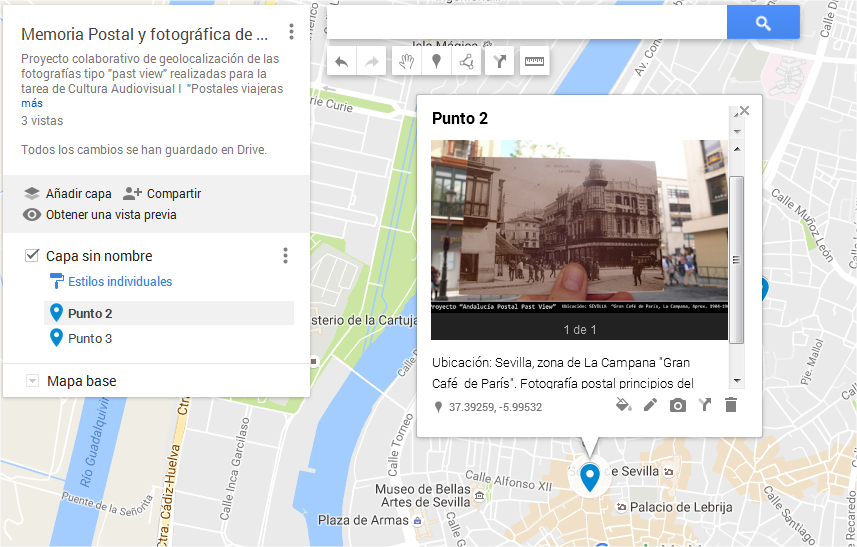
Task: Click the scroll down arrow near description text
Action: point(737,381)
